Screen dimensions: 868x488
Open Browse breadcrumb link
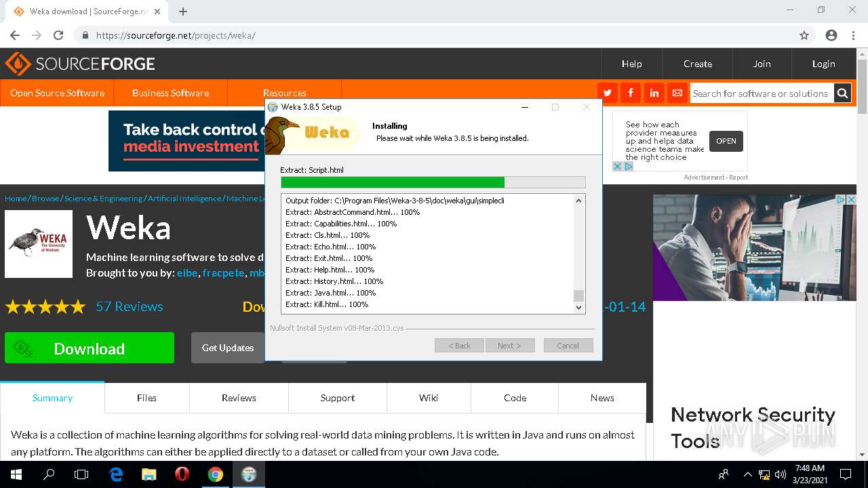[45, 199]
